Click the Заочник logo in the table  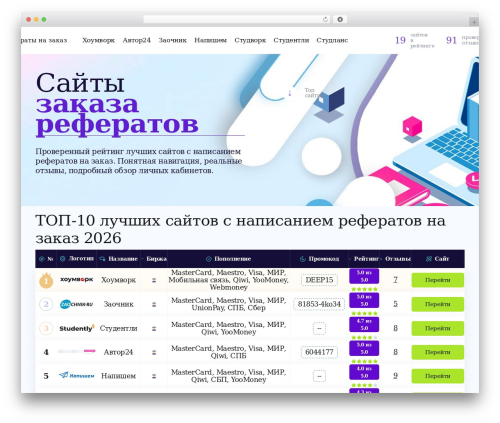tap(76, 304)
